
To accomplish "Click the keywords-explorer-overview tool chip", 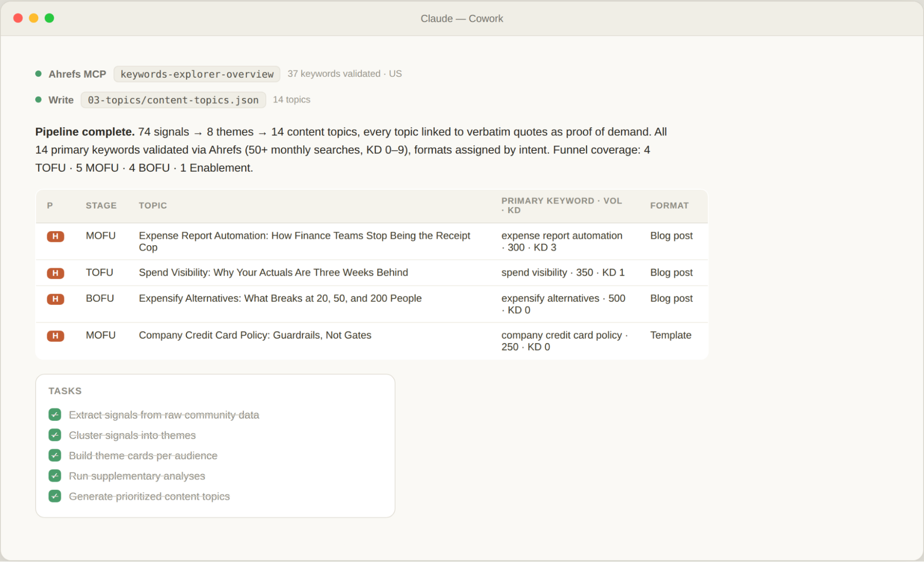I will pos(197,74).
